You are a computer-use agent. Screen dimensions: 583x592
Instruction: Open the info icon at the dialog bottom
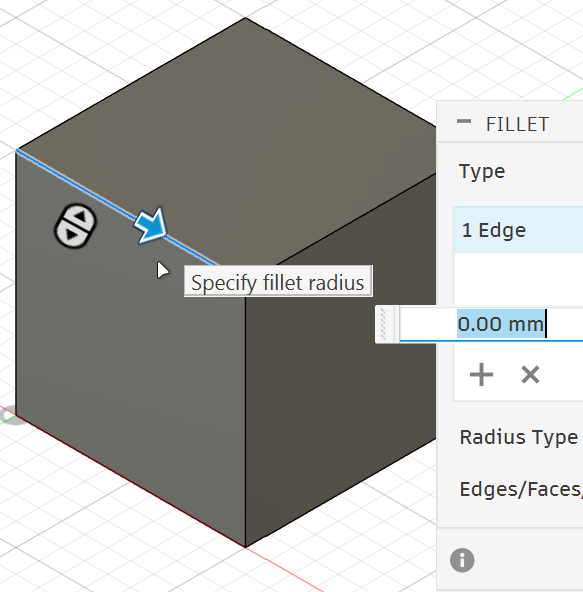coord(462,560)
